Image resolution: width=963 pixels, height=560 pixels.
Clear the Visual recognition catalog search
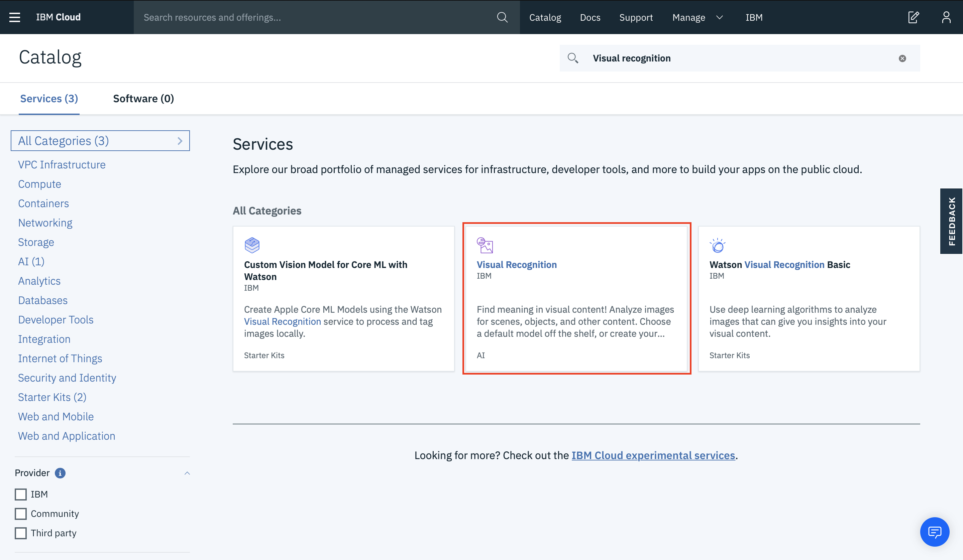902,58
